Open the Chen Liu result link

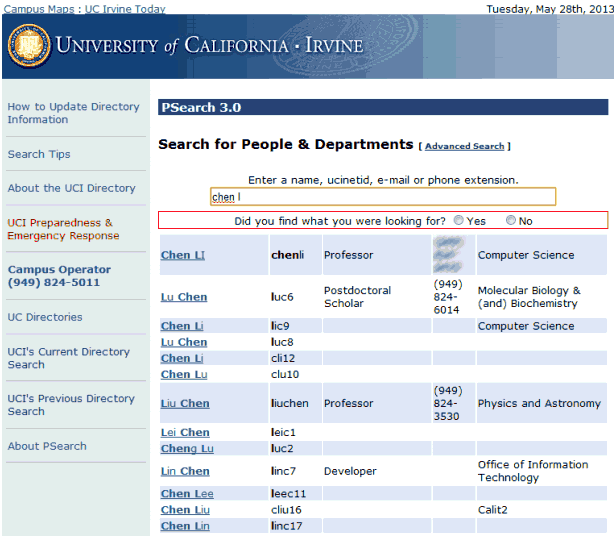[185, 509]
